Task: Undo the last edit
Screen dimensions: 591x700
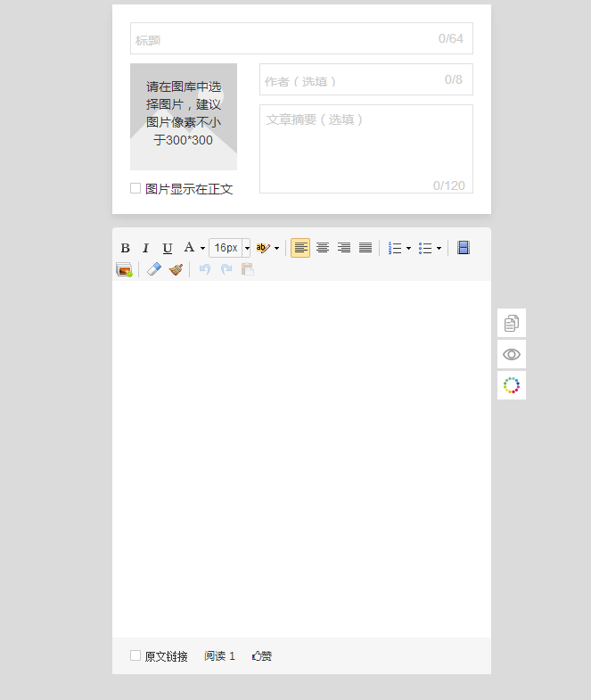Action: tap(204, 269)
